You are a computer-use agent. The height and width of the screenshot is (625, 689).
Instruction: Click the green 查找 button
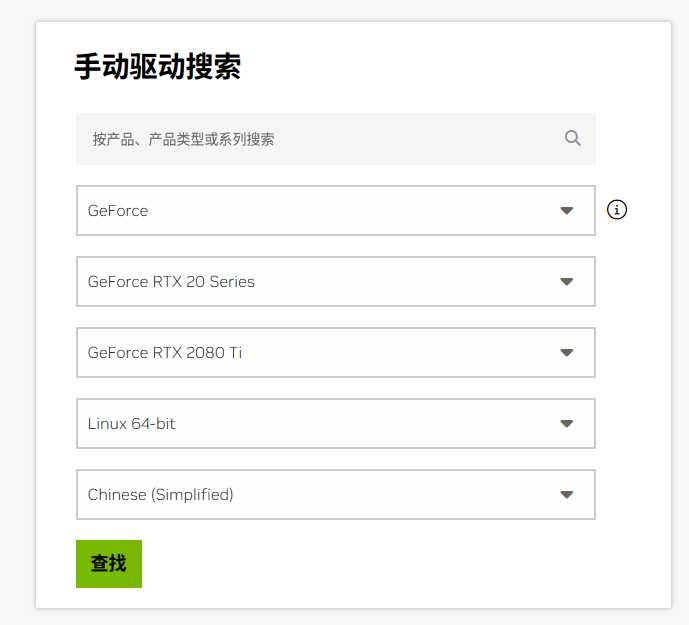tap(109, 564)
